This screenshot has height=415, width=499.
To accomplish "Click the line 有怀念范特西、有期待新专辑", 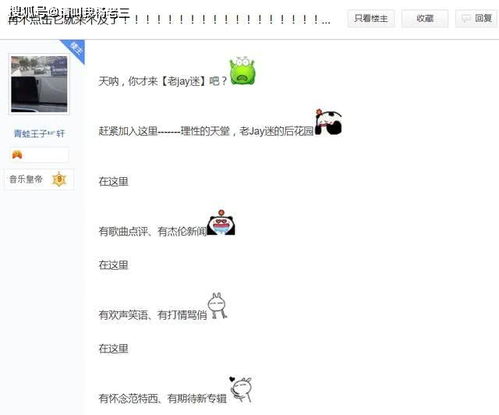I will (x=163, y=398).
